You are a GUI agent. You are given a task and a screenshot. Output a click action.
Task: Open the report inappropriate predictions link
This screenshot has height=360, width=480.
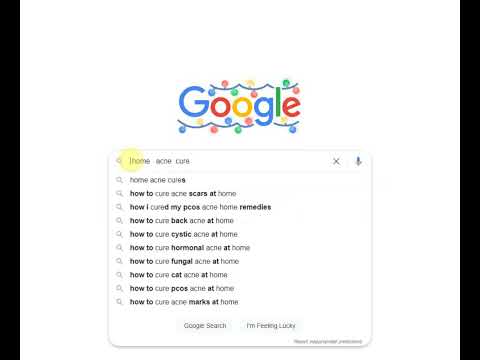click(328, 341)
